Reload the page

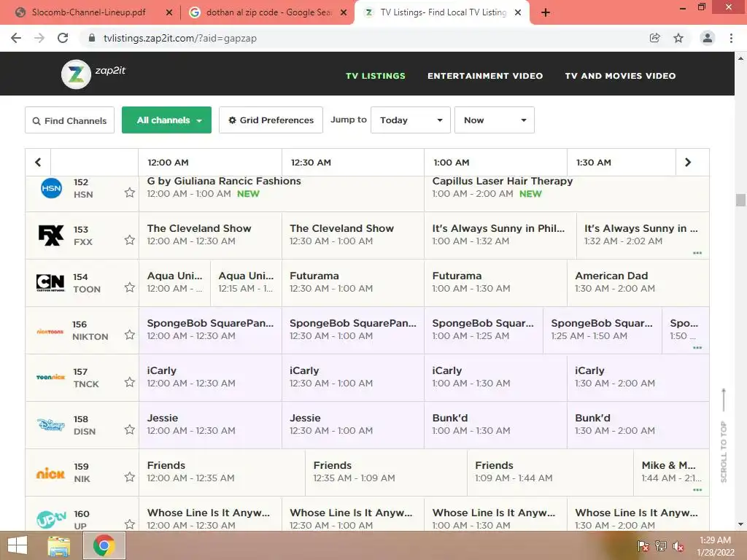[x=63, y=38]
